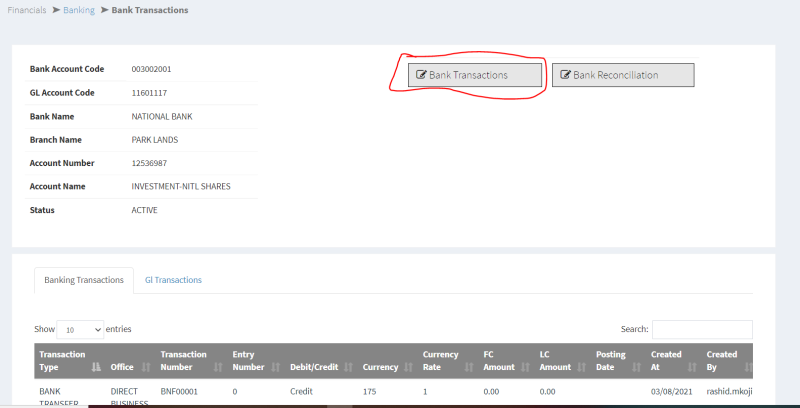Select the Banking Transactions tab
The image size is (800, 408).
click(84, 280)
